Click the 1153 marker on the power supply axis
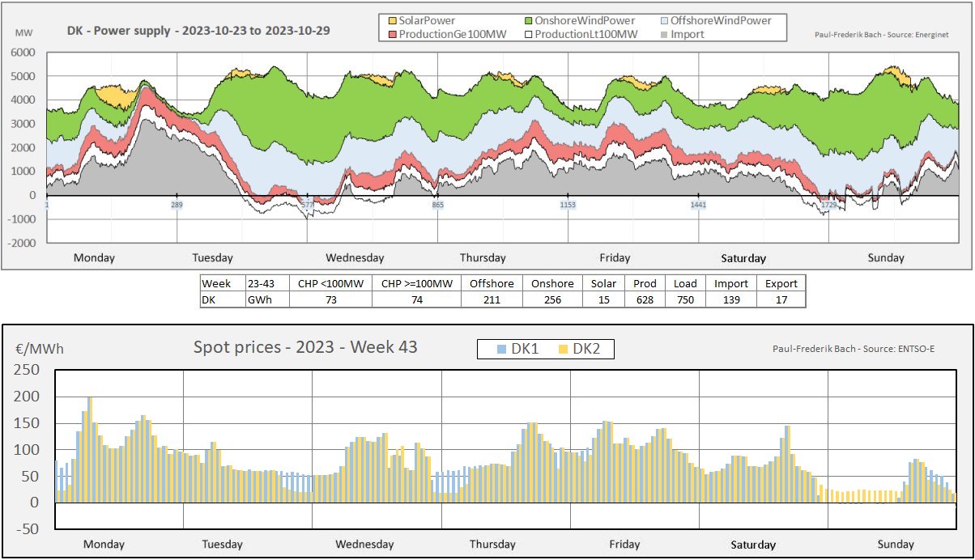975x560 pixels. [x=568, y=206]
